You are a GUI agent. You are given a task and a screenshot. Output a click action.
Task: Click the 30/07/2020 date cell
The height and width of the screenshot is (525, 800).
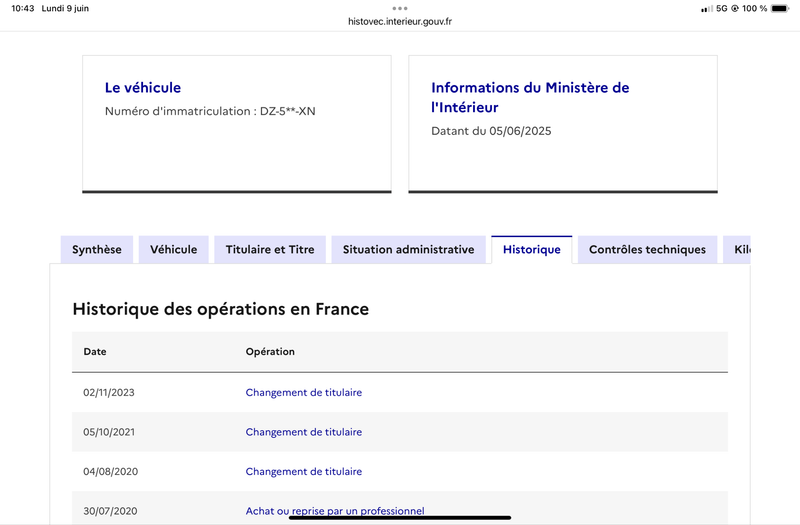click(x=110, y=511)
